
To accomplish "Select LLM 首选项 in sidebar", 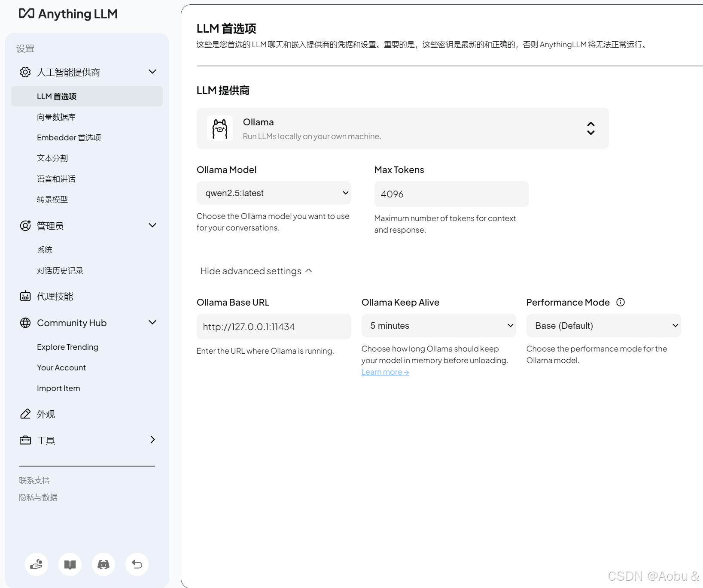I will 87,96.
